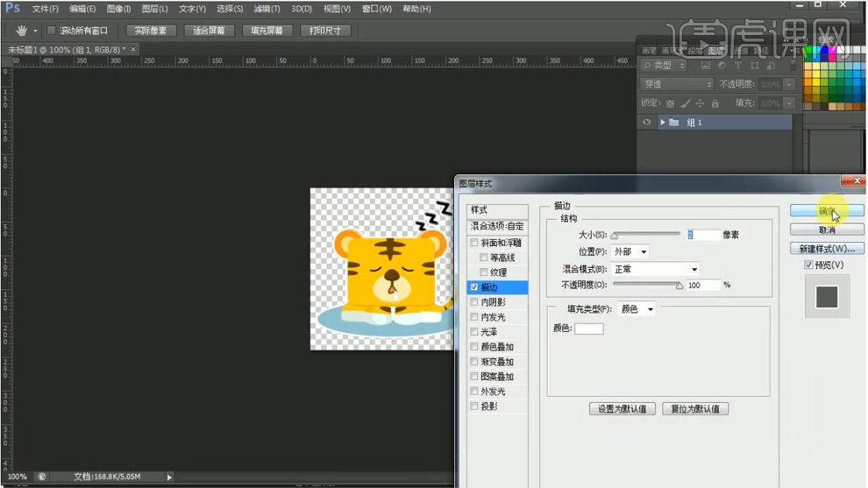Toggle the layer filtering switch
The image size is (868, 488).
(x=793, y=66)
